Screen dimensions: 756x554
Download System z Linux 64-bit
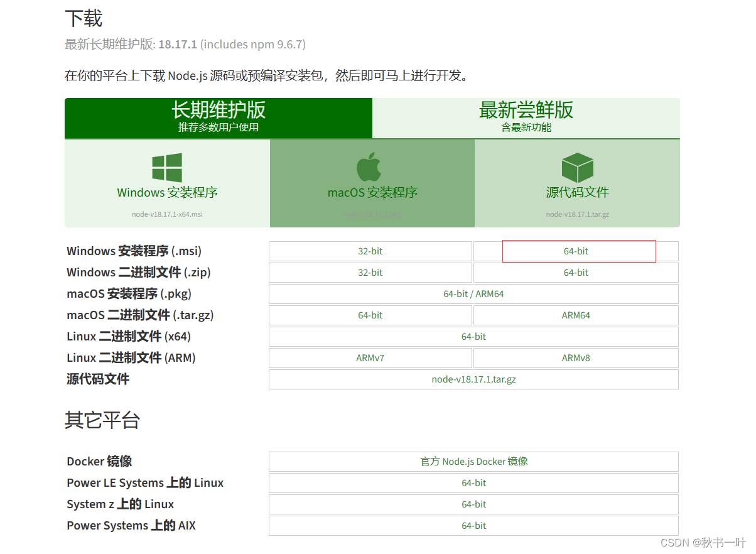pos(473,504)
